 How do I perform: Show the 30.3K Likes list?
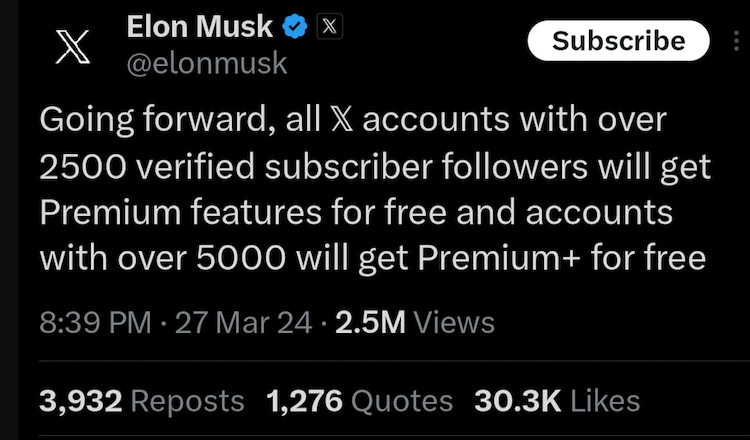[x=557, y=401]
